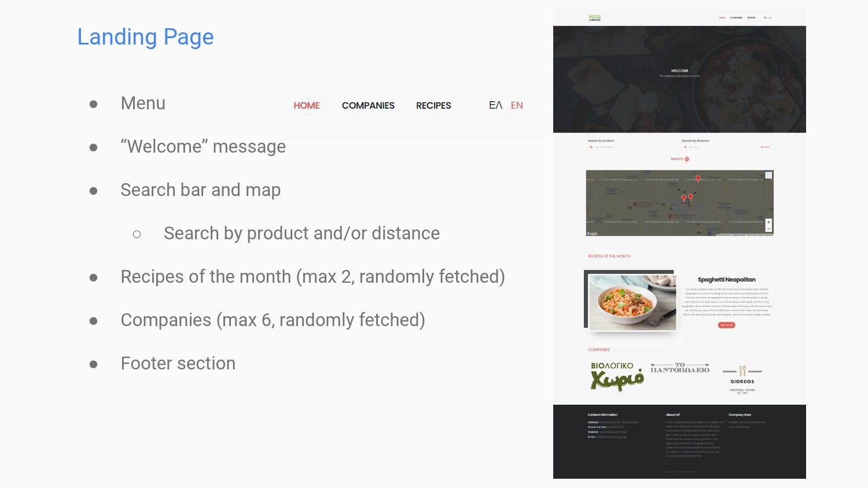Click the HOME item in the enlarged menu

(306, 105)
